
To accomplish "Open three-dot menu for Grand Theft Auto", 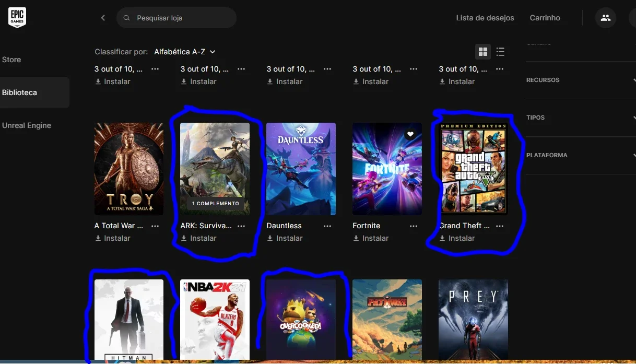I will [x=500, y=226].
